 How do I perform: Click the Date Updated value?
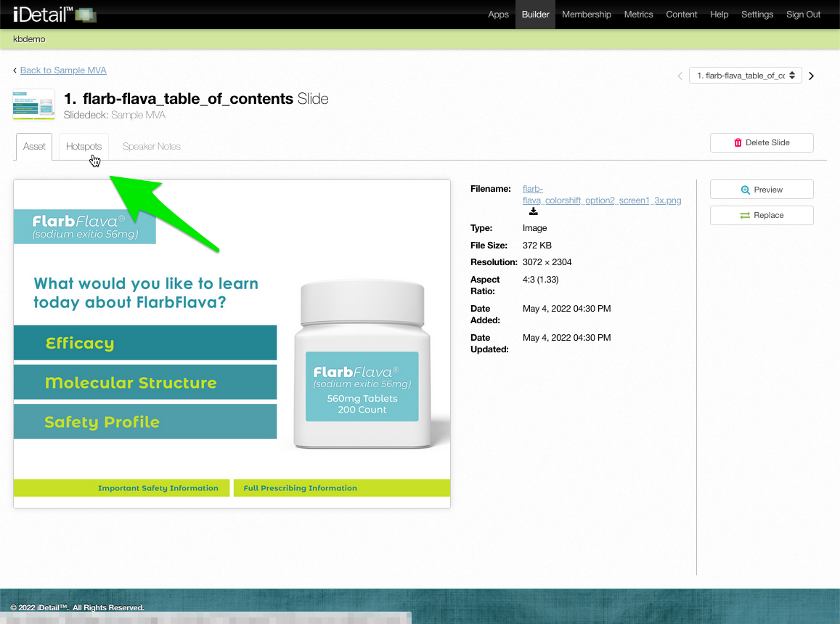pyautogui.click(x=566, y=337)
